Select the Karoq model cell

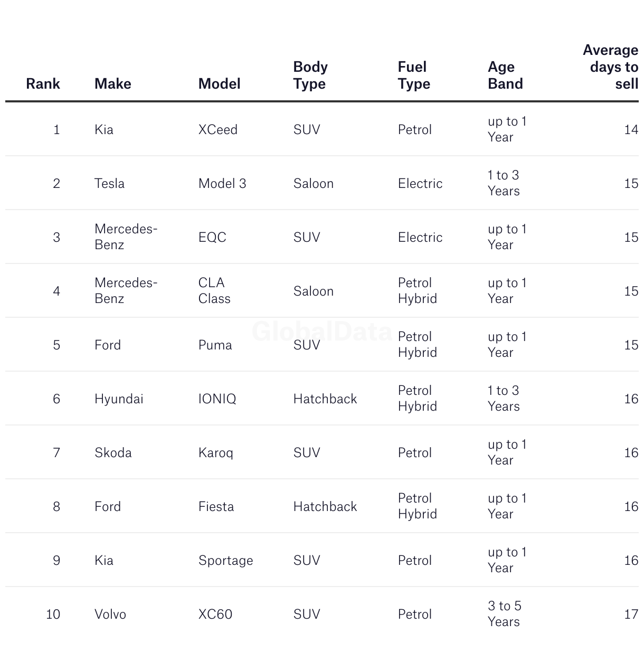click(x=215, y=452)
